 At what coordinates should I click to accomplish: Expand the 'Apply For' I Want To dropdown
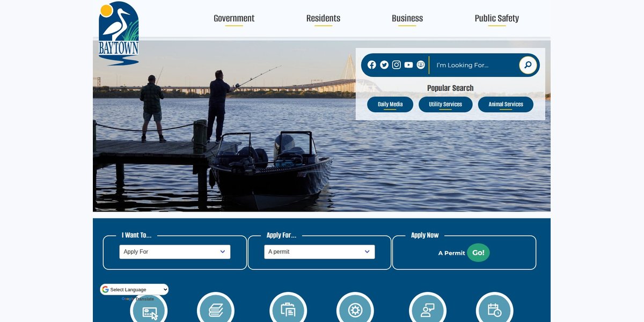coord(175,252)
